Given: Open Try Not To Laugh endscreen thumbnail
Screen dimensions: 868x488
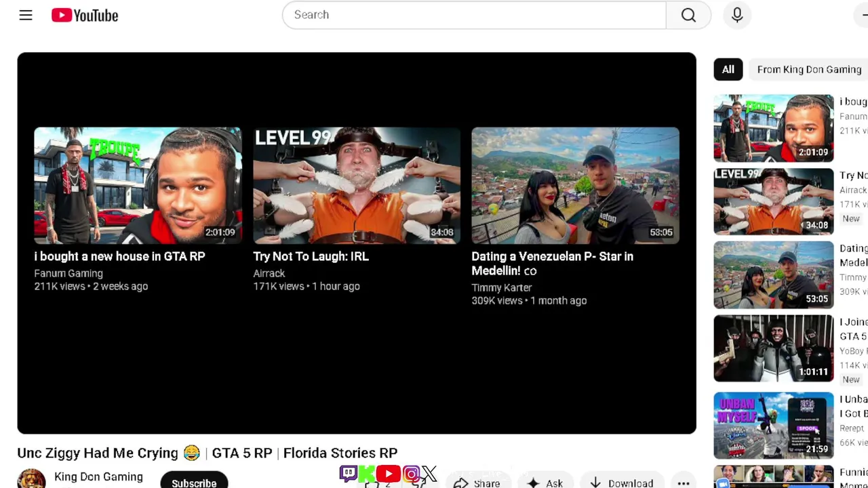Looking at the screenshot, I should [x=357, y=185].
